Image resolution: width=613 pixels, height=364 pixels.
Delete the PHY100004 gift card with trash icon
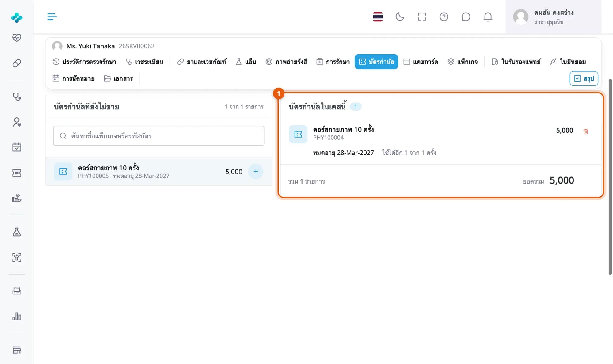coord(585,131)
